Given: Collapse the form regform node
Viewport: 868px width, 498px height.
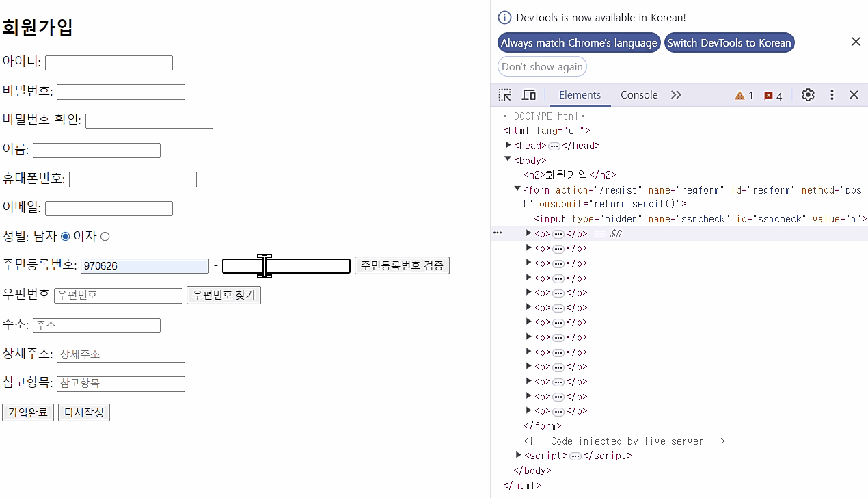Looking at the screenshot, I should (517, 189).
